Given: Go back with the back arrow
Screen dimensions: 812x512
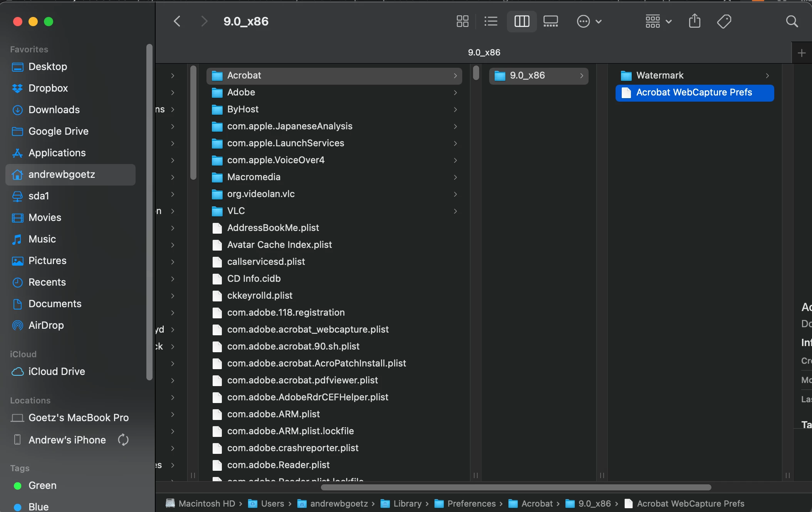Looking at the screenshot, I should tap(177, 21).
